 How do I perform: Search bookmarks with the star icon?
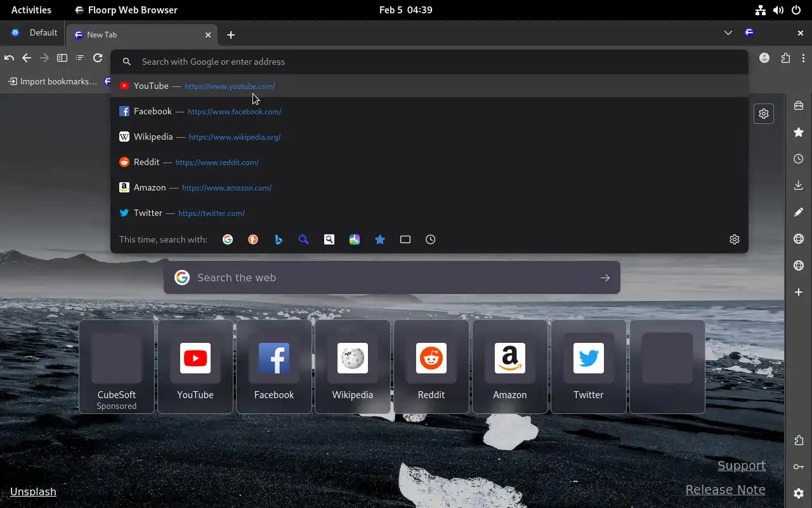tap(380, 239)
